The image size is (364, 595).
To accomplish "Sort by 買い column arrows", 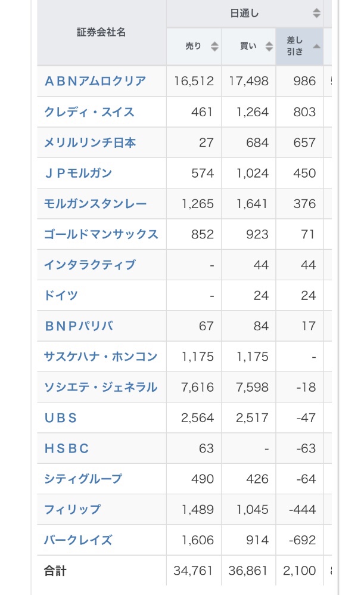I will coord(269,47).
